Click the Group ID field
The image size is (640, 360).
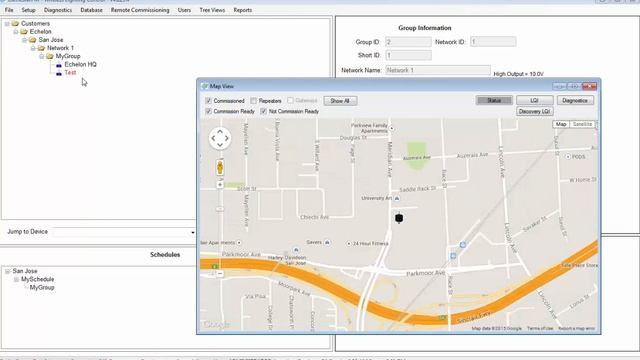click(x=408, y=42)
